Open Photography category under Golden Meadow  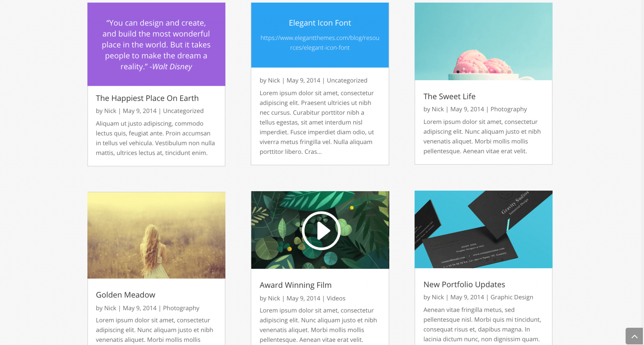click(x=181, y=308)
